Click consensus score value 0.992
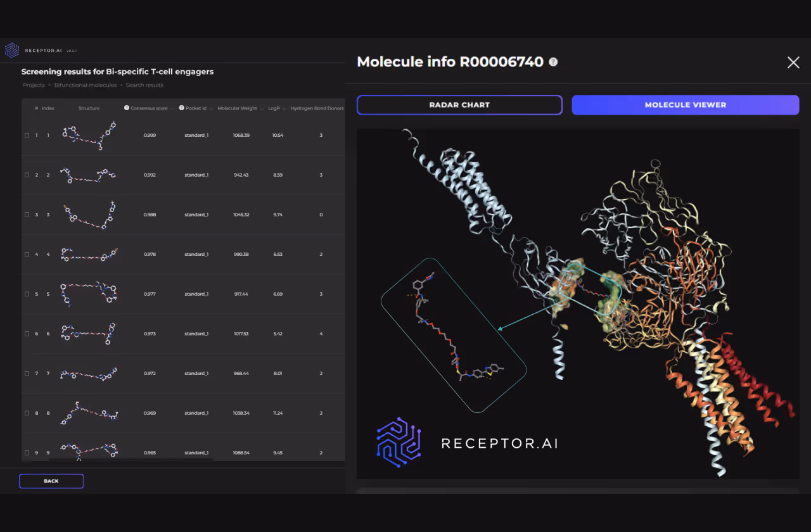This screenshot has height=532, width=811. click(150, 175)
